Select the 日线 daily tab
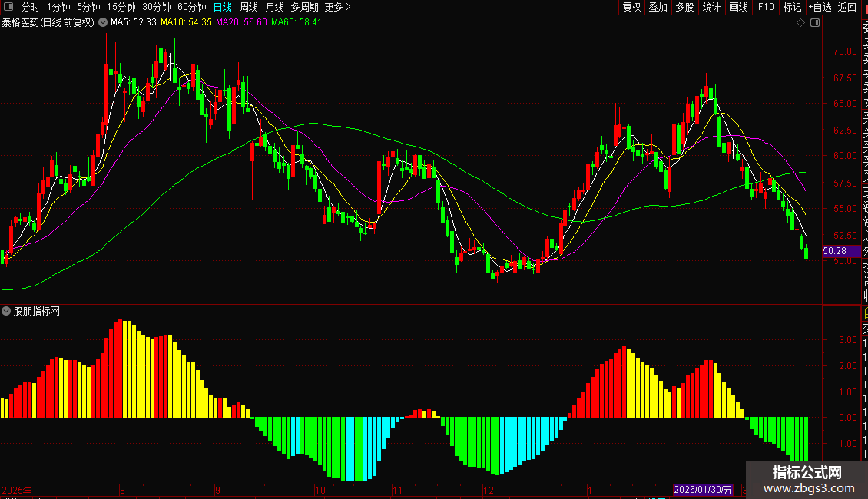This screenshot has width=868, height=499. pos(223,7)
